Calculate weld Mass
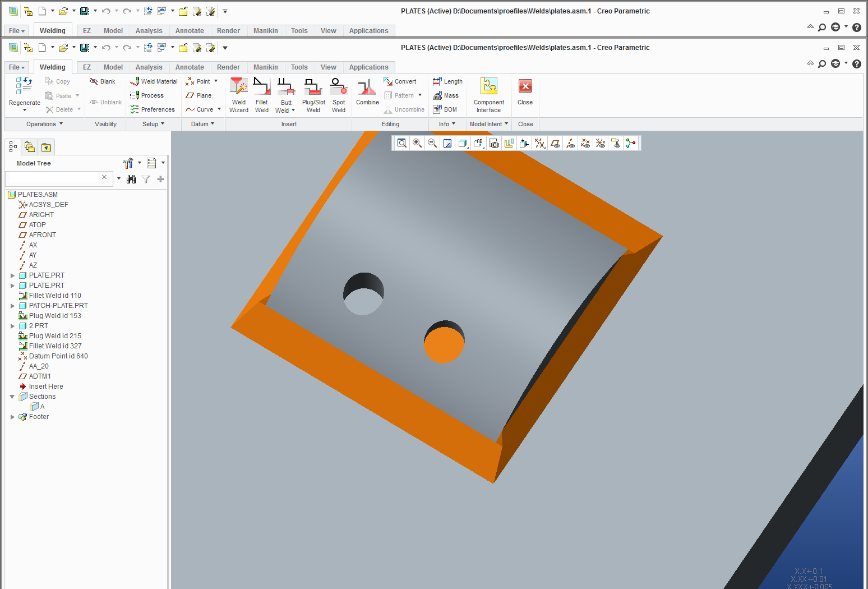 point(446,95)
